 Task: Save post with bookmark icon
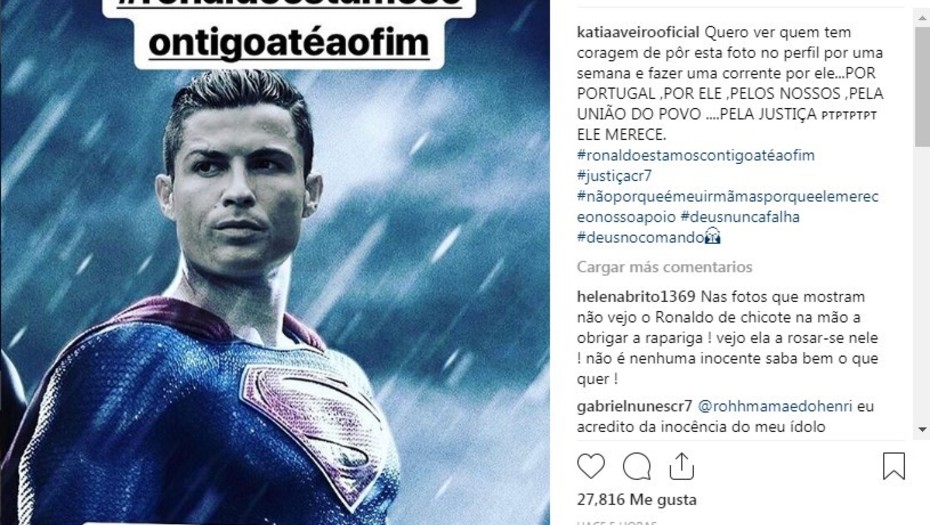coord(893,466)
